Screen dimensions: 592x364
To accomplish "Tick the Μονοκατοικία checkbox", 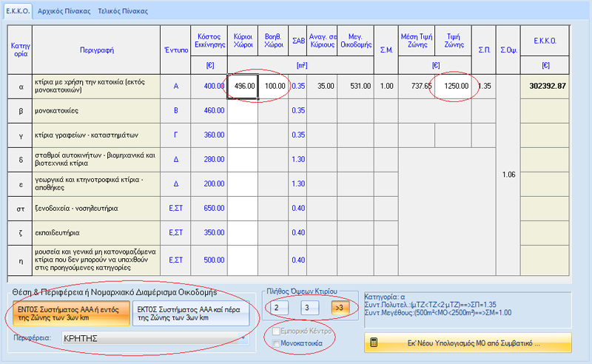I will (276, 343).
